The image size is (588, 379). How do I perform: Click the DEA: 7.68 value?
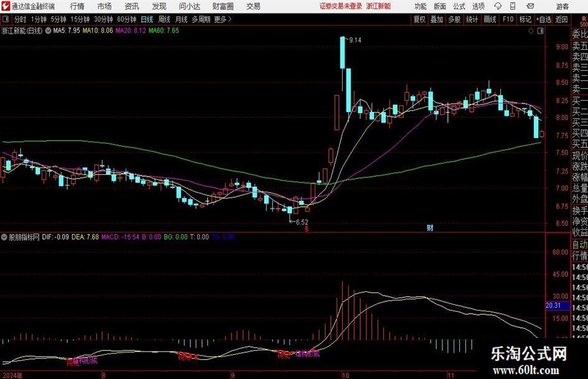85,237
